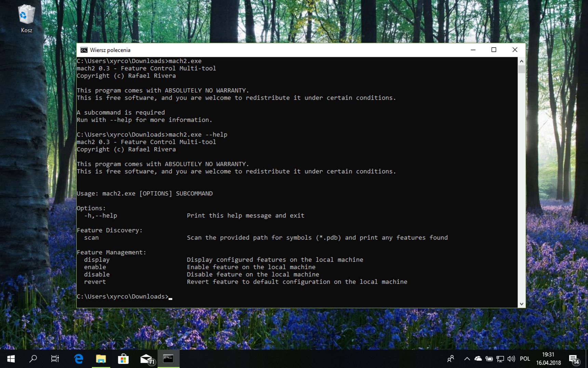Open the Action Center notifications icon
Viewport: 588px width, 368px height.
click(x=574, y=359)
